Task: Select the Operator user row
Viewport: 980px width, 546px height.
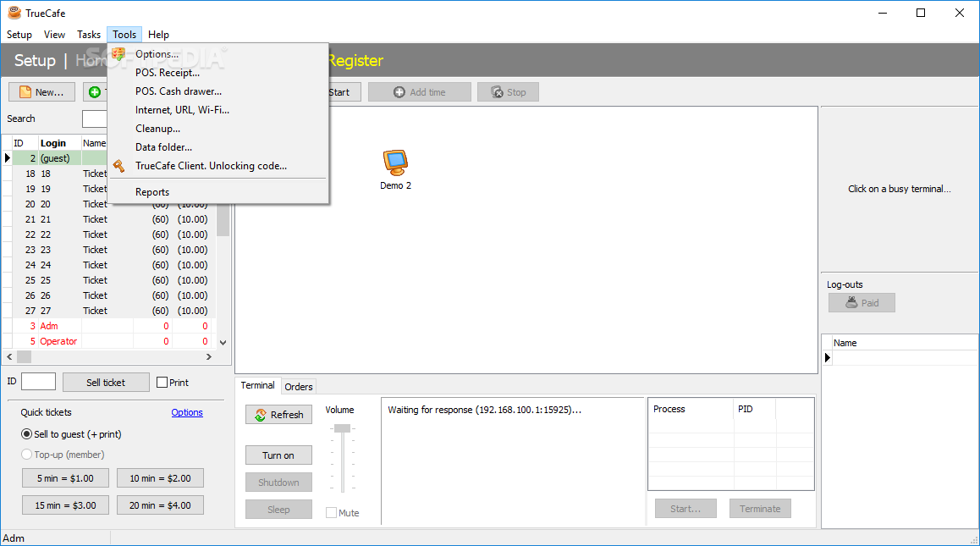Action: (x=110, y=341)
